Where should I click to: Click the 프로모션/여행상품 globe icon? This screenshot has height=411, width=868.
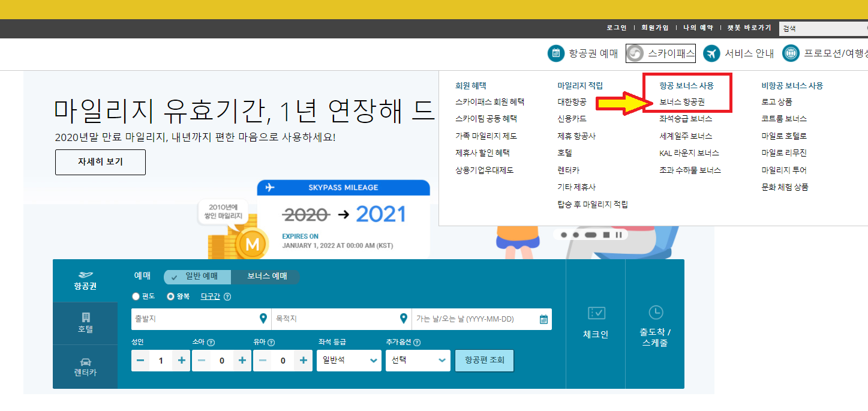tap(791, 53)
